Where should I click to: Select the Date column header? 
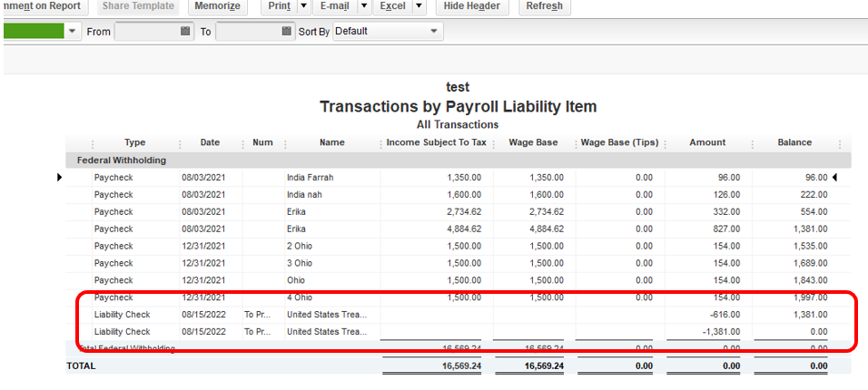pos(210,142)
